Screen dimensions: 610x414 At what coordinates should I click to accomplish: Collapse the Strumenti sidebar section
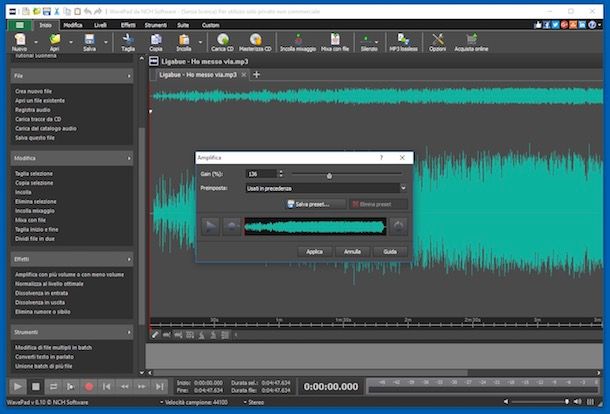(129, 332)
